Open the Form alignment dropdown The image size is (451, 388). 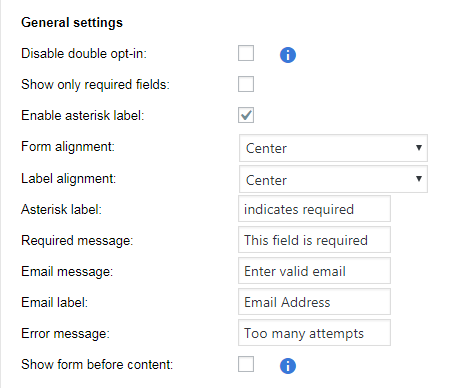click(333, 148)
